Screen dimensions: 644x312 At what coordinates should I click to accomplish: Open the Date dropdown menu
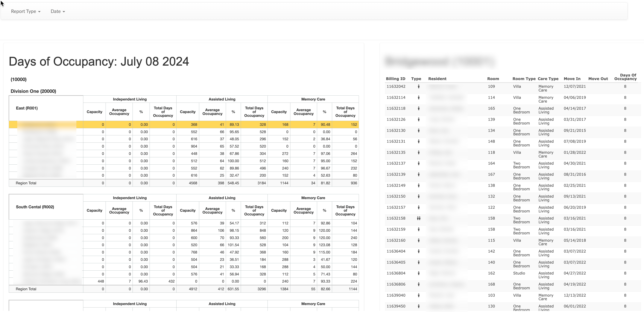coord(58,11)
